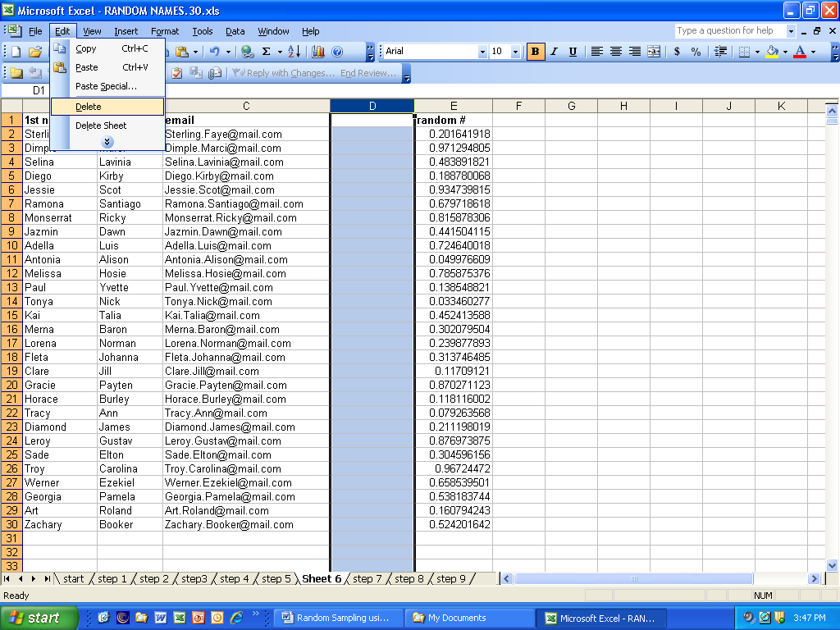Click Merge and Center icon
Image resolution: width=840 pixels, height=630 pixels.
(654, 52)
